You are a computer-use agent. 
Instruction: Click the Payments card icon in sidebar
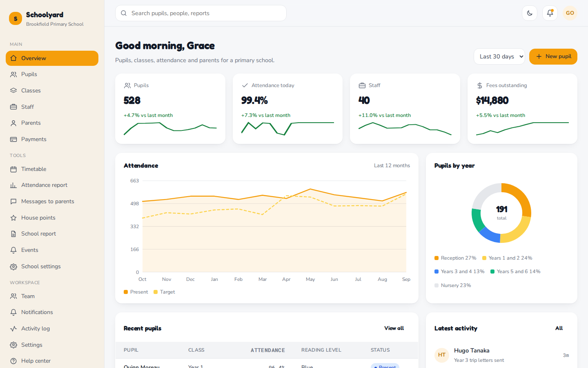(x=13, y=139)
